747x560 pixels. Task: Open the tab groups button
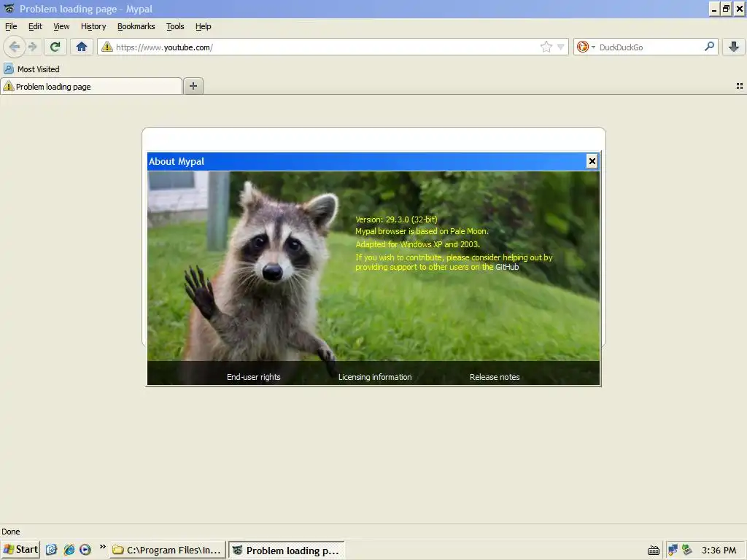[740, 86]
